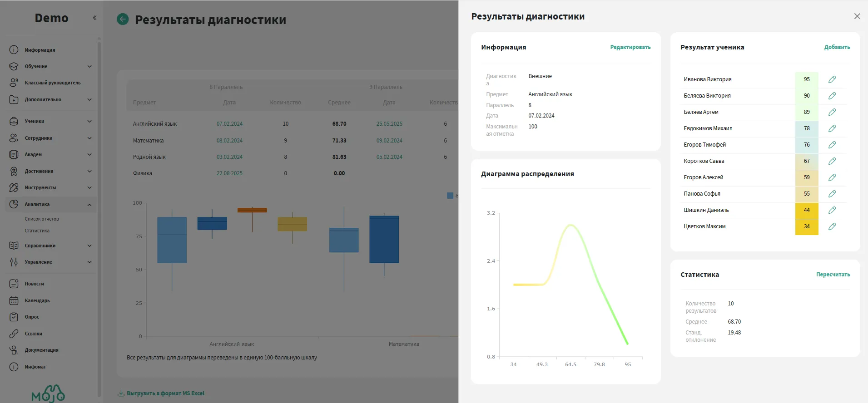Click edit pencil for Цветков Максим
868x403 pixels.
click(x=832, y=226)
